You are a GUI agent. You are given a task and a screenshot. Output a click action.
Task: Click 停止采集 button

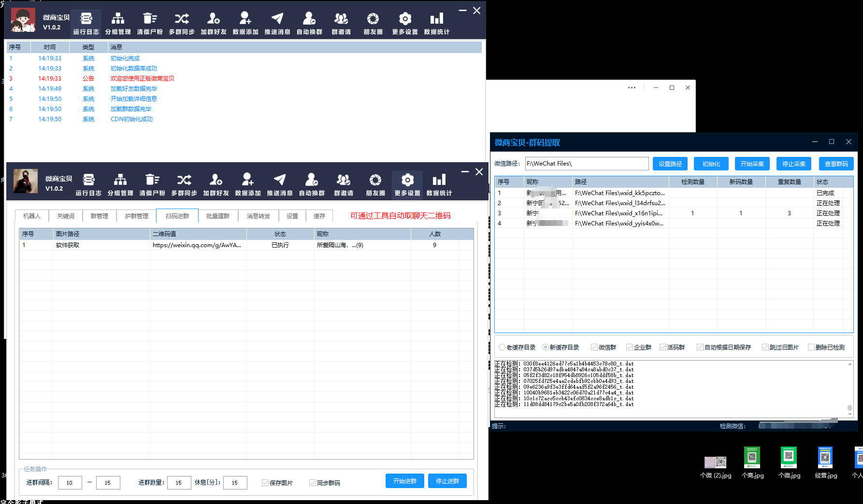(794, 164)
